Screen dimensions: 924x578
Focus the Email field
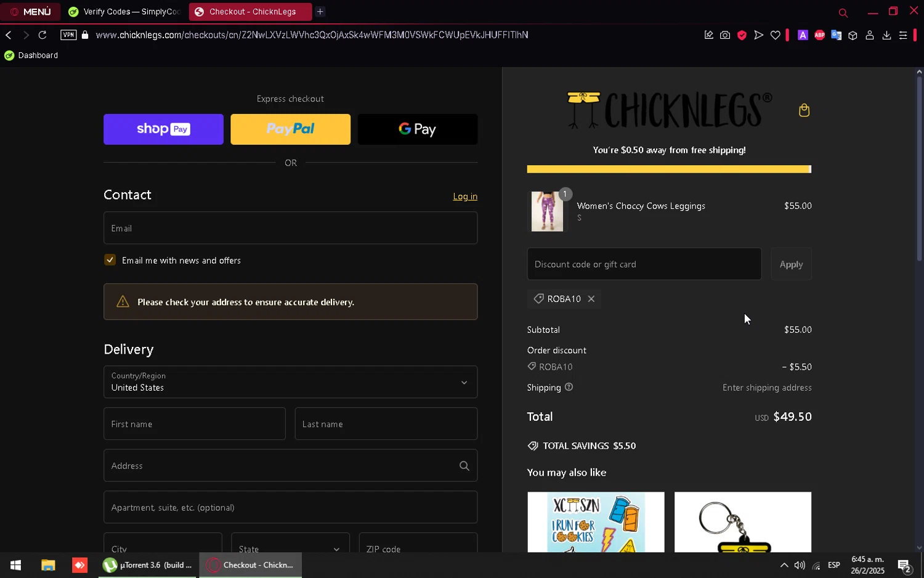point(290,228)
